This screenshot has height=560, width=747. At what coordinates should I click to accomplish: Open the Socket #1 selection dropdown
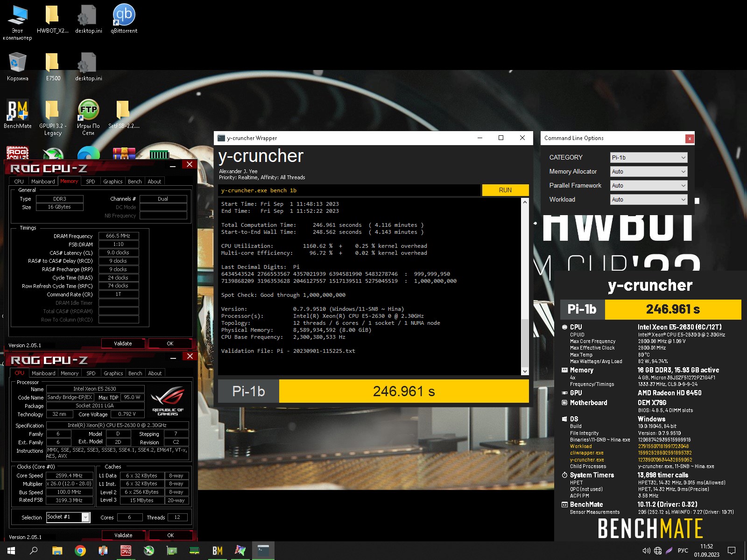pyautogui.click(x=68, y=517)
